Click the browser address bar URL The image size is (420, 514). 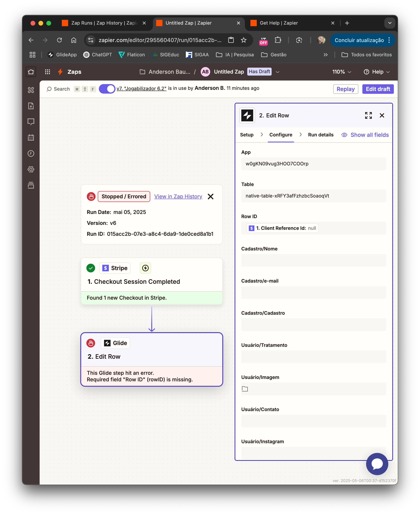coord(160,40)
